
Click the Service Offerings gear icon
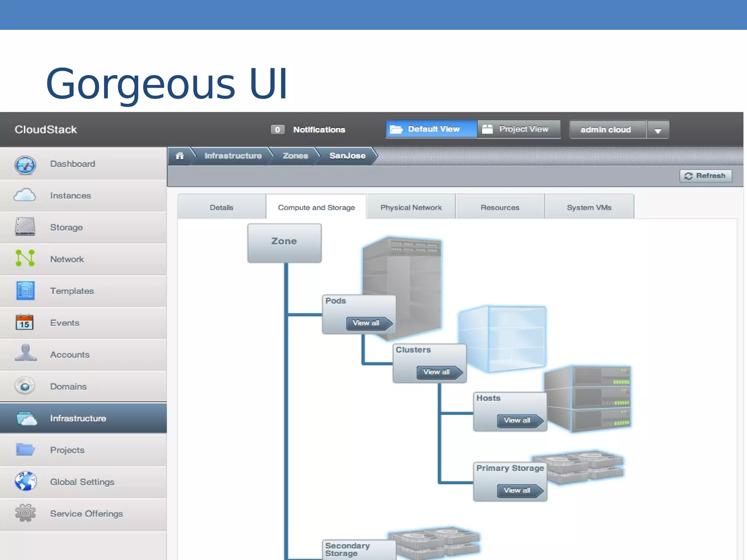click(25, 513)
